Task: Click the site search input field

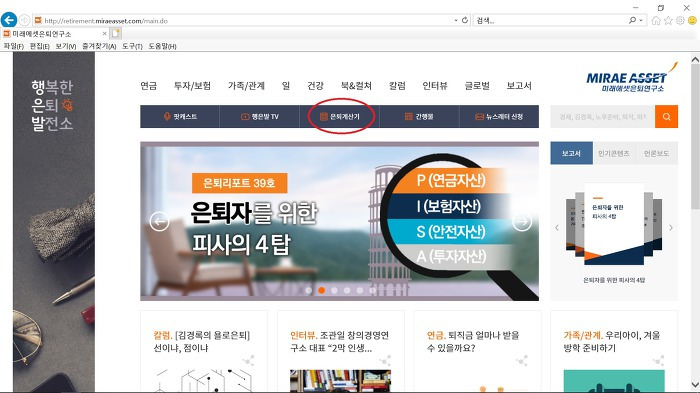Action: [x=603, y=117]
